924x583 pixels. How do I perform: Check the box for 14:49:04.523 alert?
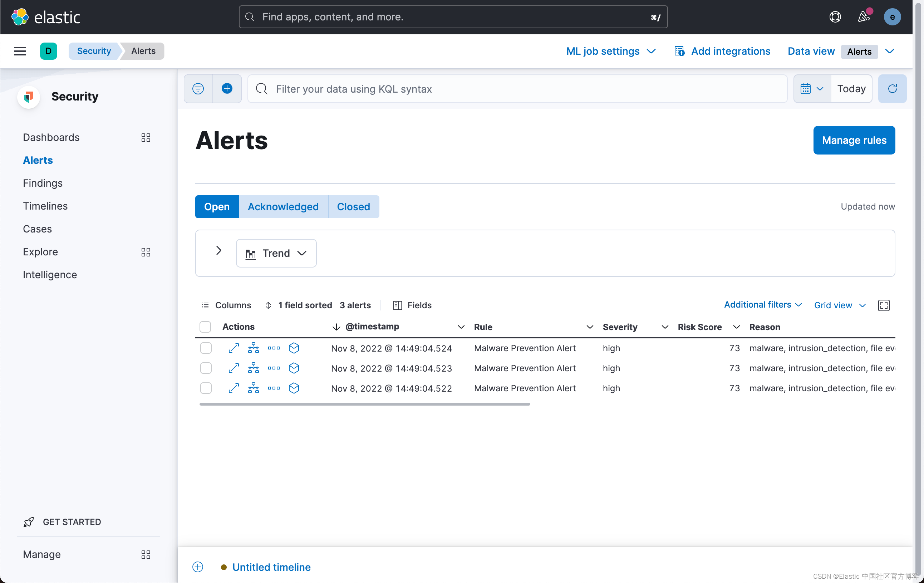206,368
